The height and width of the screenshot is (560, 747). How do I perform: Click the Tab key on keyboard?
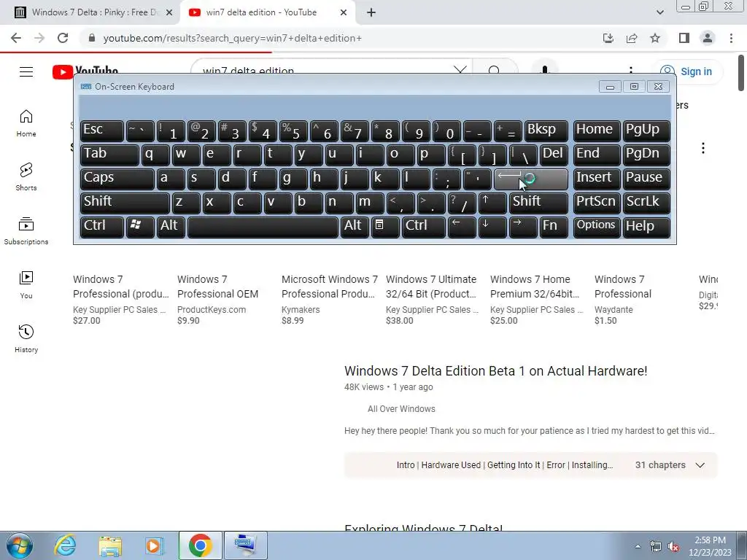pyautogui.click(x=109, y=155)
